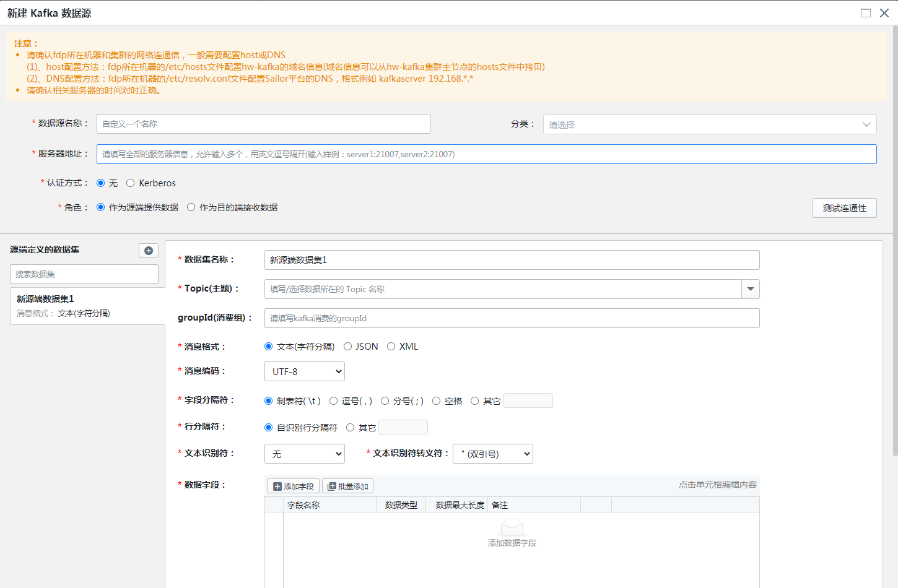Focus the 服务器地址 input field
The image size is (898, 588).
[x=487, y=154]
